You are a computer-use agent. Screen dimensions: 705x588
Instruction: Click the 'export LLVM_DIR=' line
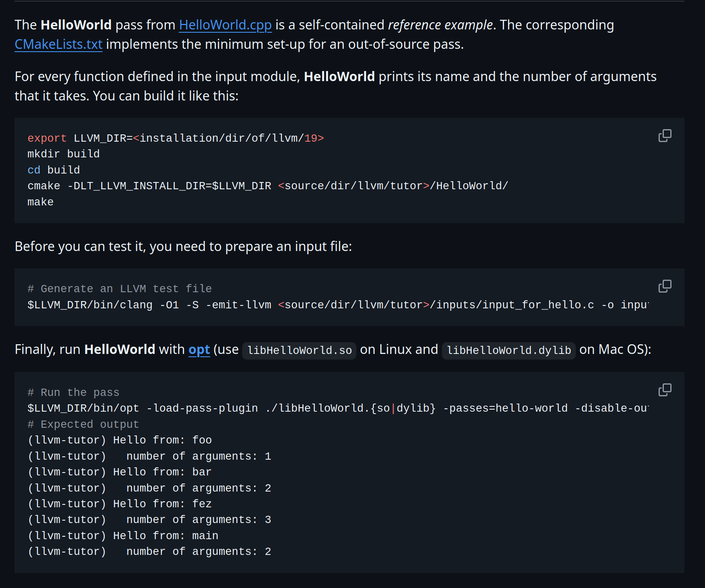pos(176,138)
